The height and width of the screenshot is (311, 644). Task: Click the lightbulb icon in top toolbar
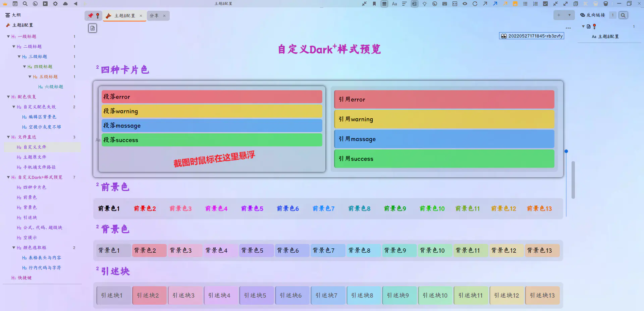pyautogui.click(x=425, y=4)
